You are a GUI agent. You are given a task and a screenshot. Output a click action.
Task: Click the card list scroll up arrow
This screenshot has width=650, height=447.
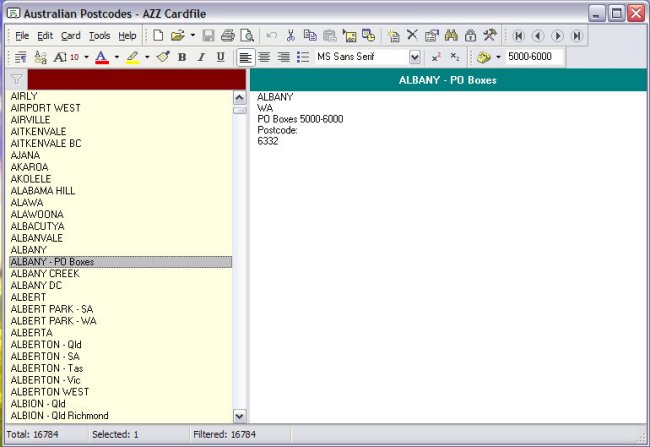tap(240, 98)
